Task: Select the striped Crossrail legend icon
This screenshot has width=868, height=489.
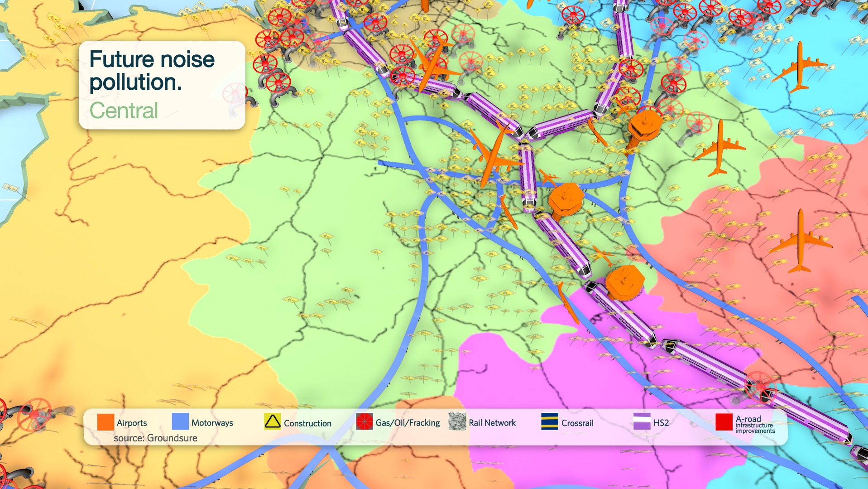Action: pos(550,421)
